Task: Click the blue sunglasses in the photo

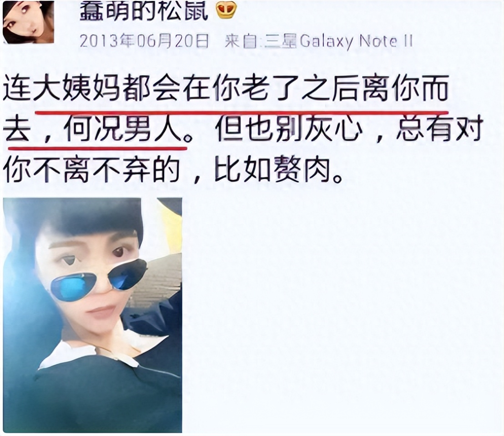Action: pyautogui.click(x=100, y=280)
